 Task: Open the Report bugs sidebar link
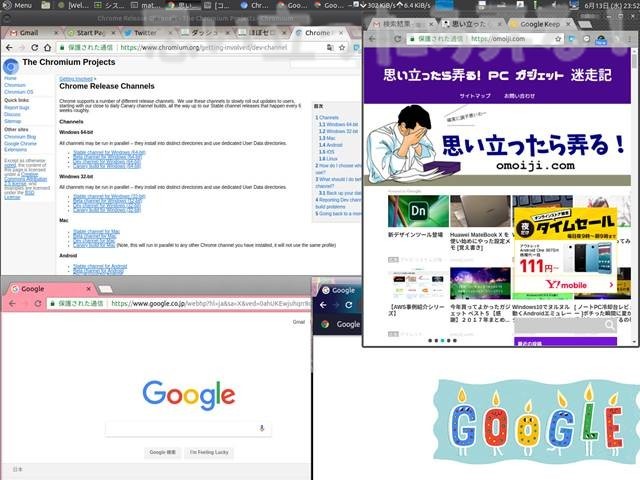pyautogui.click(x=17, y=107)
